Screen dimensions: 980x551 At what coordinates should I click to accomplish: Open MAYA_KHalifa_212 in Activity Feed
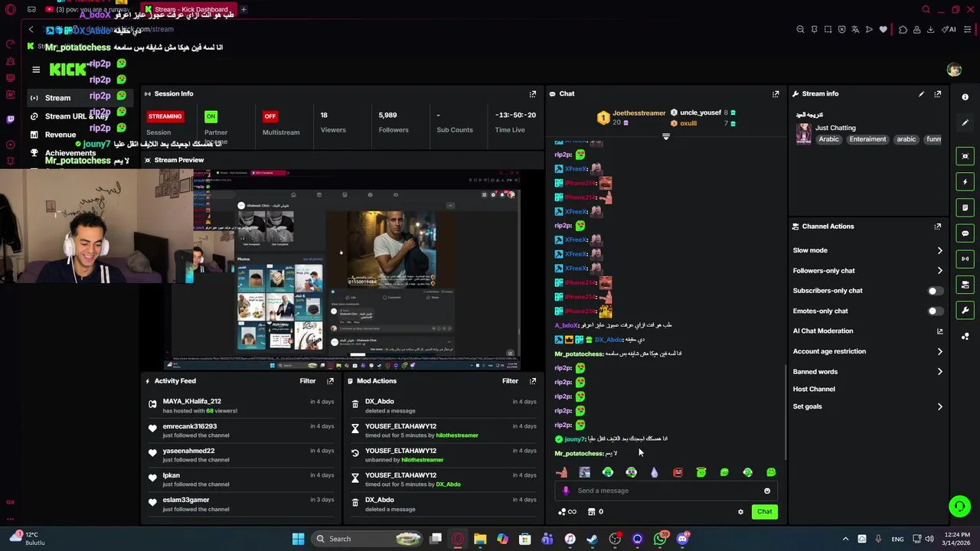pos(191,402)
